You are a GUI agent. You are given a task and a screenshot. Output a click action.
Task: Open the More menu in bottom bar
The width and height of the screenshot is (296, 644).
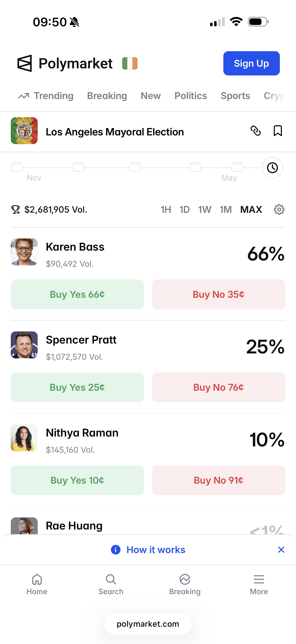[259, 584]
